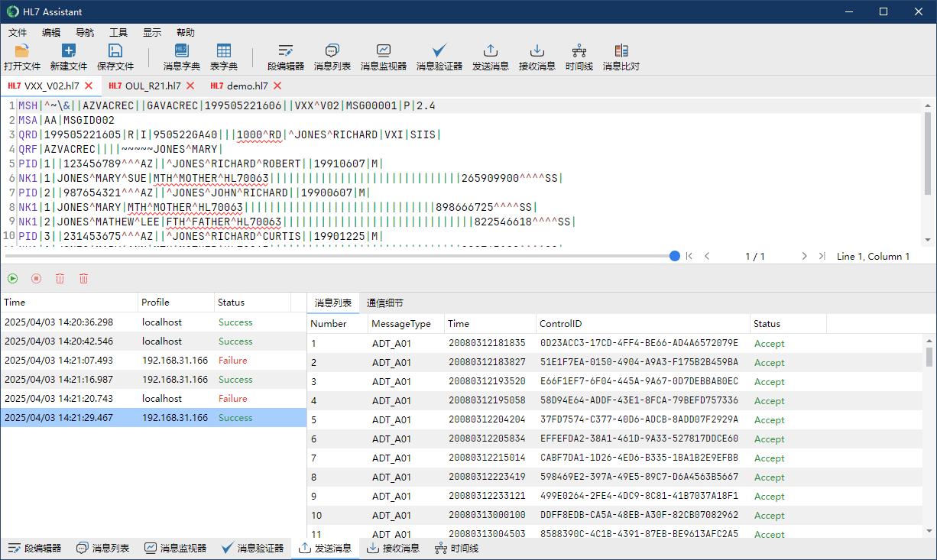Switch to the 通信细节 tab
Viewport: 937px width, 560px height.
[x=384, y=303]
